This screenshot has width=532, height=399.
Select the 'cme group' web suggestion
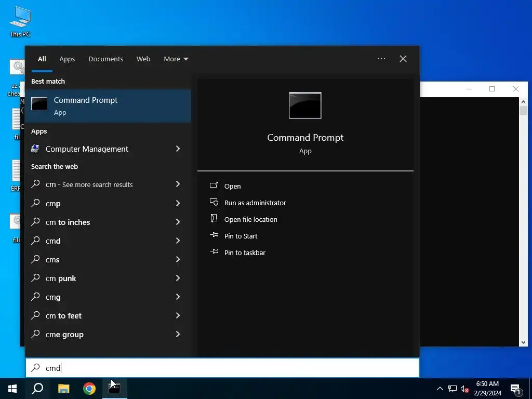[64, 335]
